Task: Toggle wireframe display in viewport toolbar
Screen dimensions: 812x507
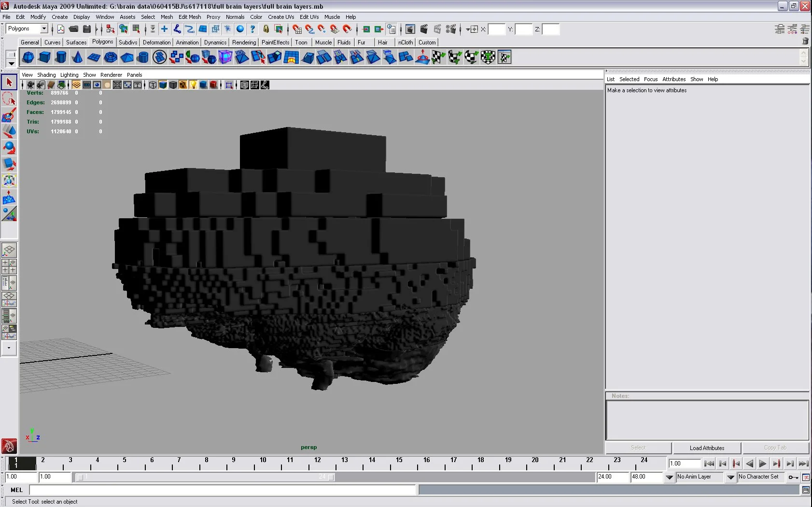Action: pyautogui.click(x=153, y=85)
